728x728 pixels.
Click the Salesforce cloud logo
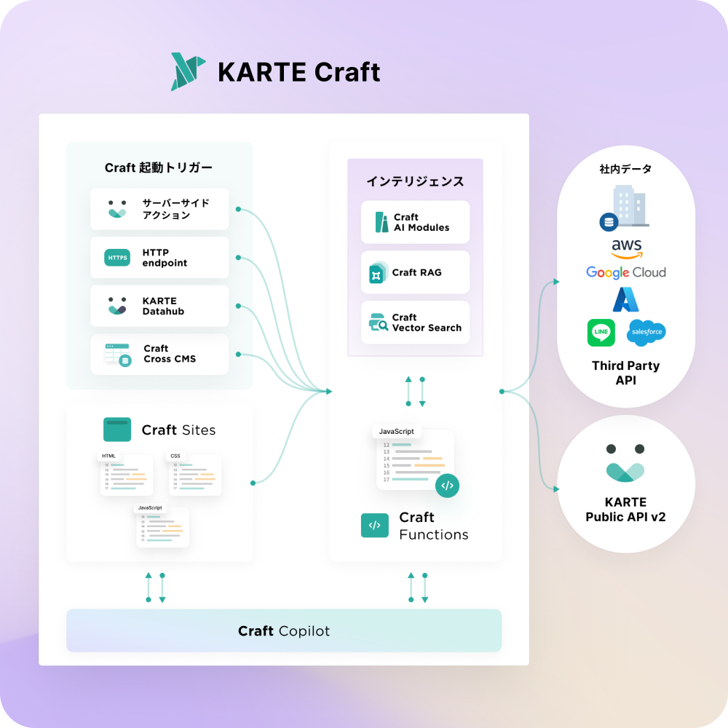click(x=646, y=332)
